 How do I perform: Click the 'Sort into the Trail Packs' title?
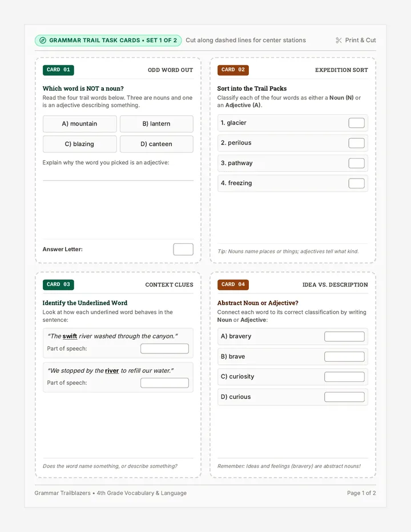tap(252, 88)
